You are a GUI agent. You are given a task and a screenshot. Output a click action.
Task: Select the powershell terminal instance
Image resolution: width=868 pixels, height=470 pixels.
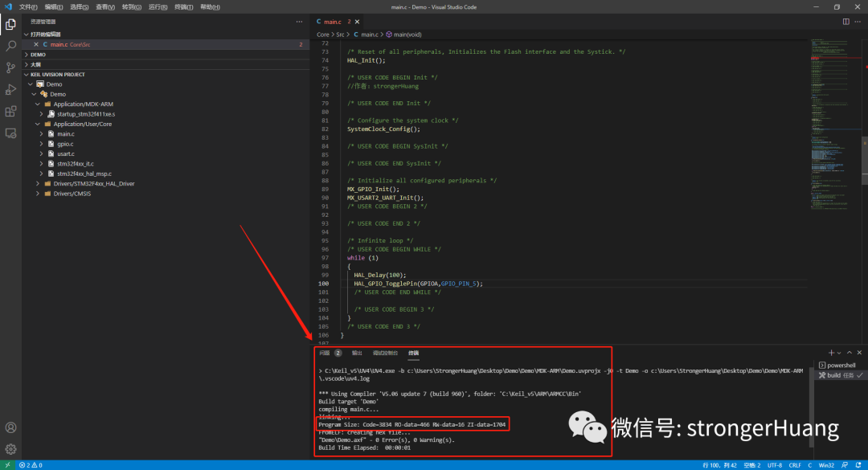[x=841, y=365]
